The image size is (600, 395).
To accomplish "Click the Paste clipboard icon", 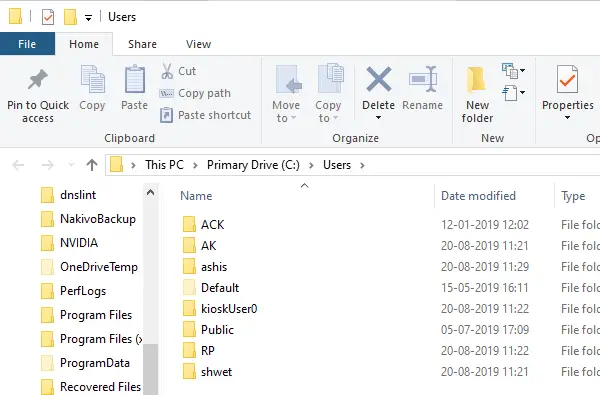I will [135, 79].
